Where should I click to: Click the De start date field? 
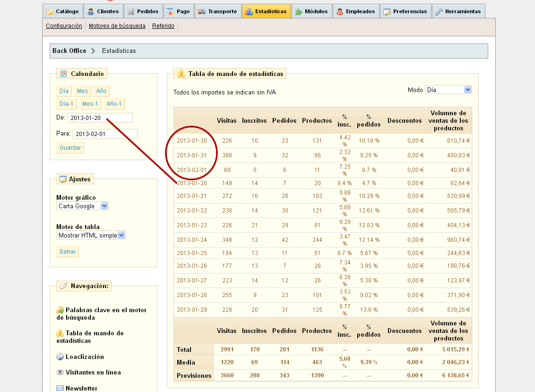point(100,118)
